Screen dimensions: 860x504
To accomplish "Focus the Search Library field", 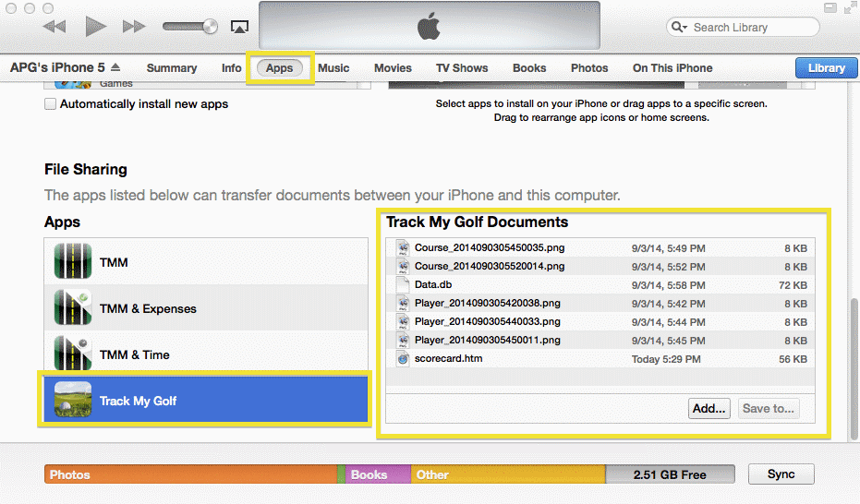I will point(743,27).
